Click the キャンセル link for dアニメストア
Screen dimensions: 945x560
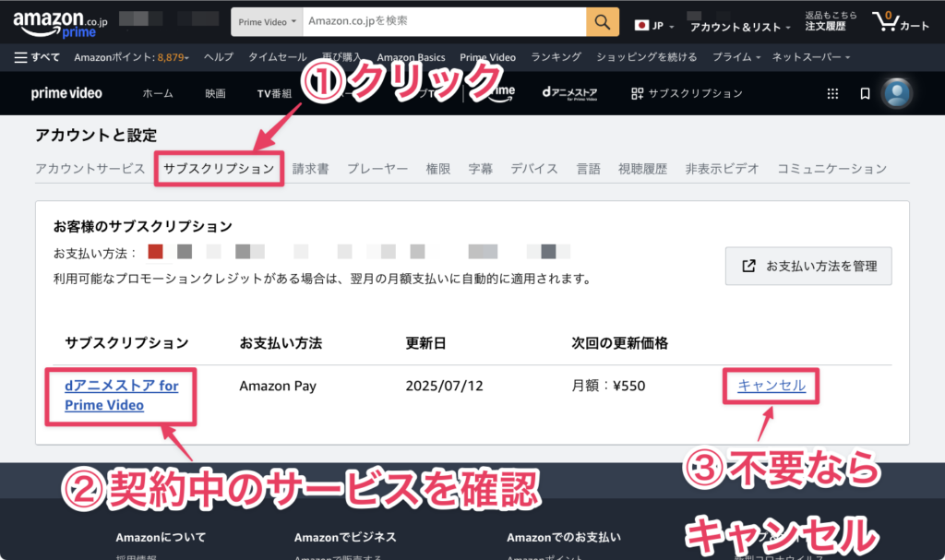pos(772,386)
